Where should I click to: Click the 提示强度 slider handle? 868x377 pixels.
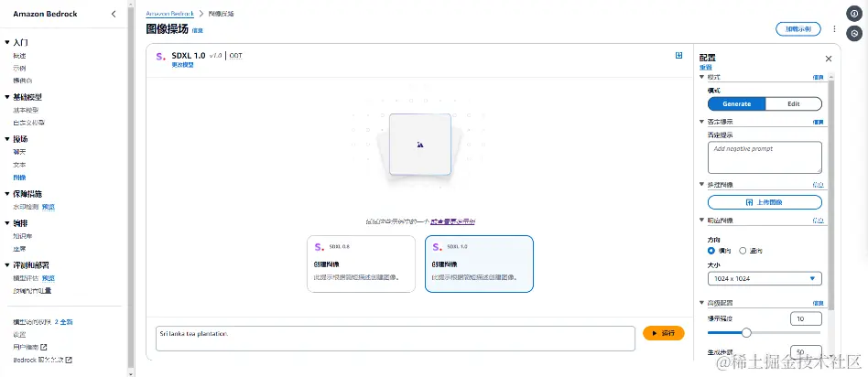746,333
